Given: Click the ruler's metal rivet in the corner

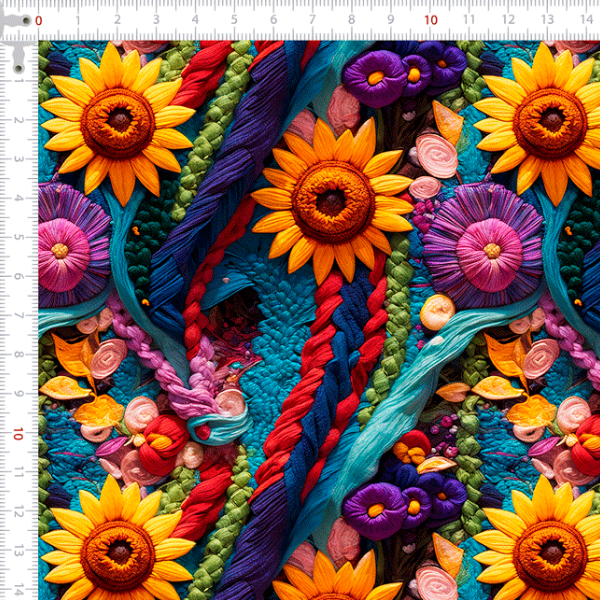Looking at the screenshot, I should [26, 21].
